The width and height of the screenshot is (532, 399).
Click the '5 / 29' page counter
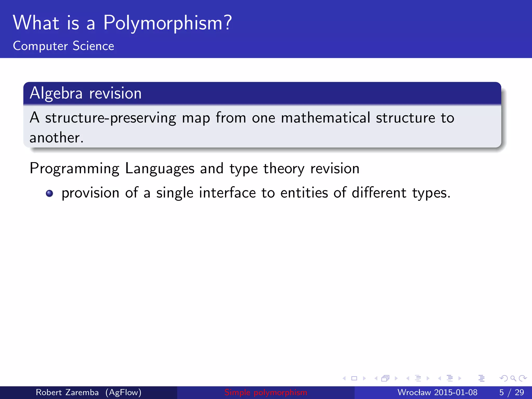[511, 392]
